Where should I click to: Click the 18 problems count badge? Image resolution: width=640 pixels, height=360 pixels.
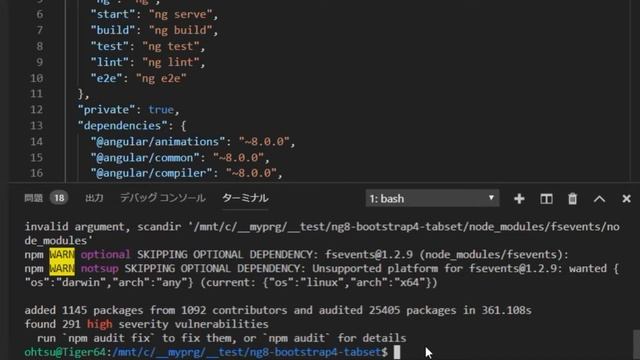click(59, 198)
